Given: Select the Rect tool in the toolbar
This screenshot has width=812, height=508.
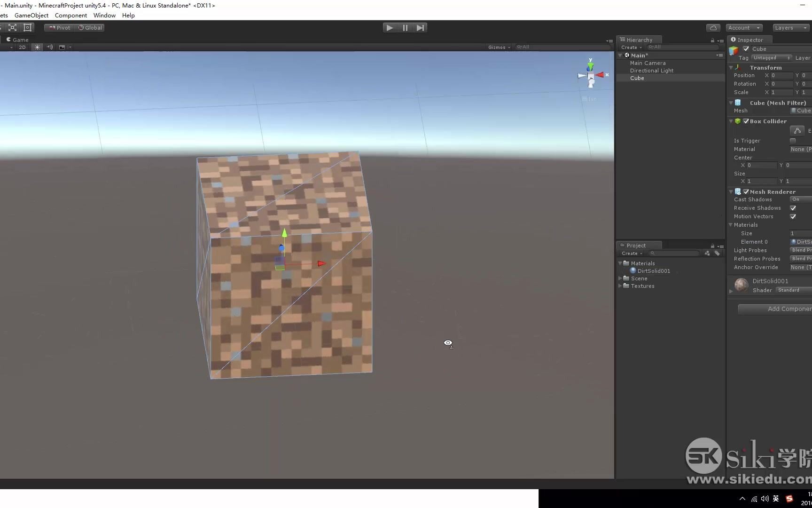Looking at the screenshot, I should [x=27, y=27].
